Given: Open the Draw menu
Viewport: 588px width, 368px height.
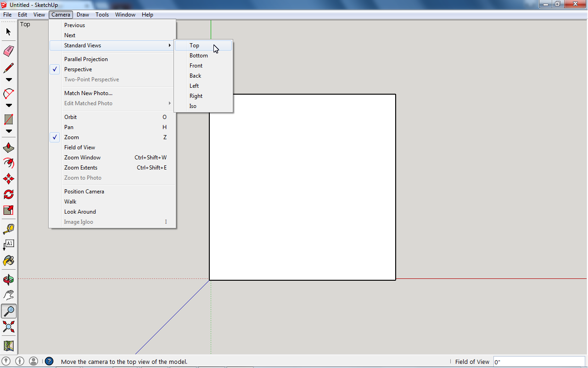Looking at the screenshot, I should click(x=83, y=14).
